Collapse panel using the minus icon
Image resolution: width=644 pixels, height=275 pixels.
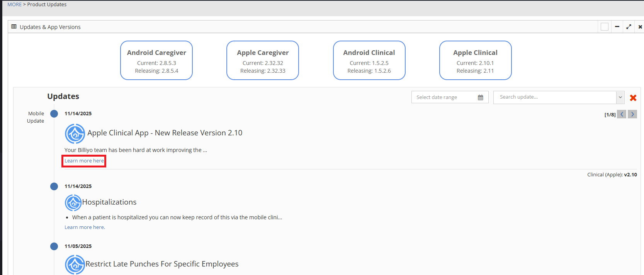[617, 27]
